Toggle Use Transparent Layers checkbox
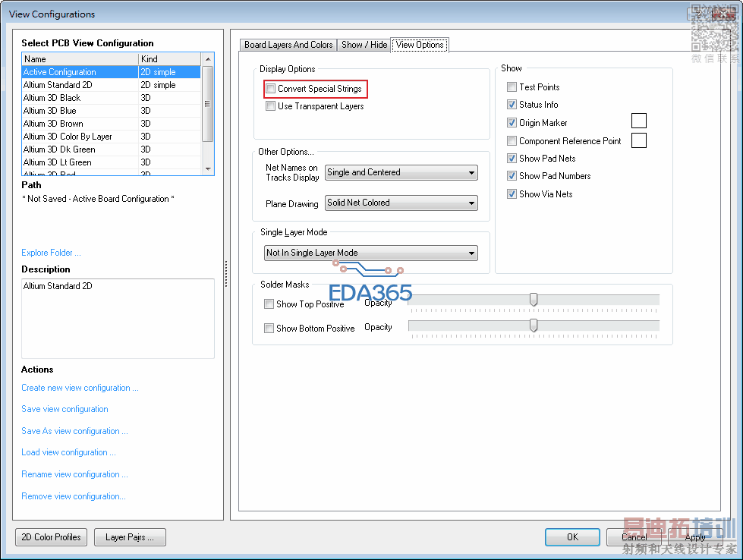Viewport: 743px width, 560px height. click(x=271, y=106)
